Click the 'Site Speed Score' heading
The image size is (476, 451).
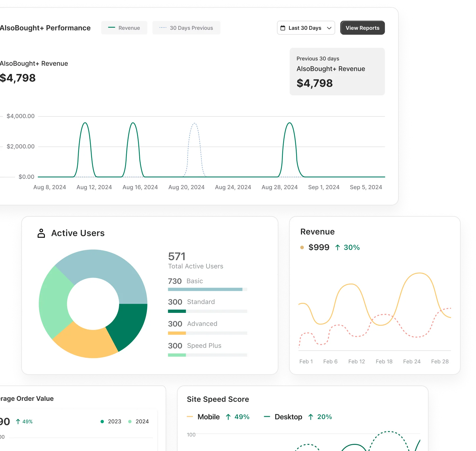click(218, 399)
